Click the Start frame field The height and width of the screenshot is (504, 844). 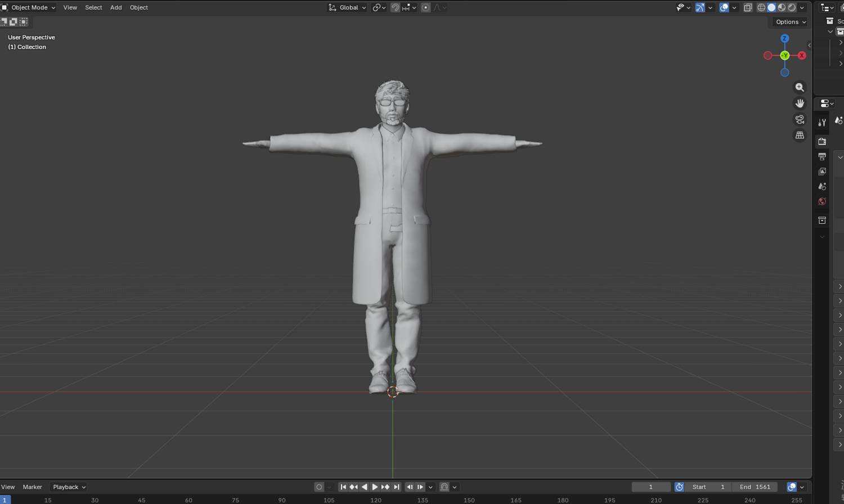[x=708, y=487]
